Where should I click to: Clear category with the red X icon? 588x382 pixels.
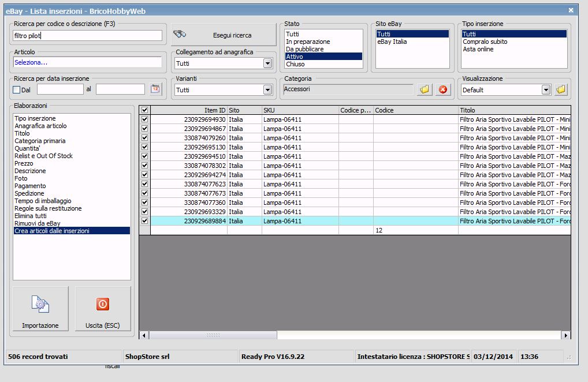(x=443, y=89)
